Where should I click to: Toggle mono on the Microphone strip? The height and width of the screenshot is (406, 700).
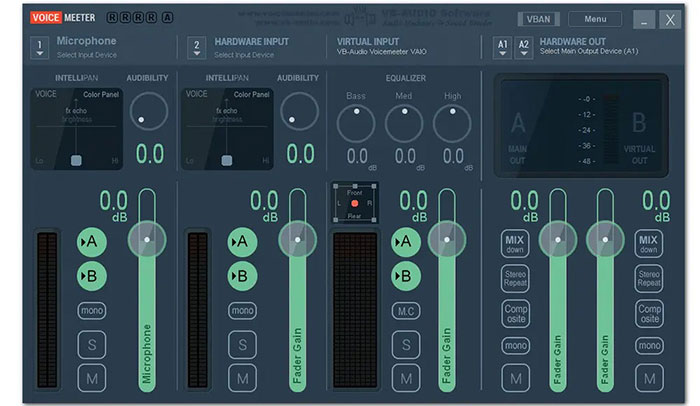93,311
